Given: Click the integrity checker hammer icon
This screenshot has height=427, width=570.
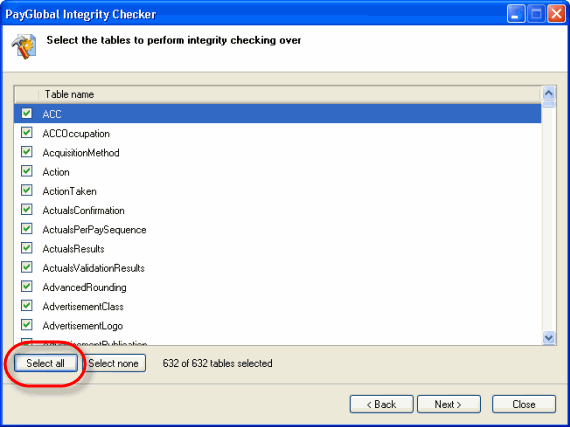Looking at the screenshot, I should (24, 46).
